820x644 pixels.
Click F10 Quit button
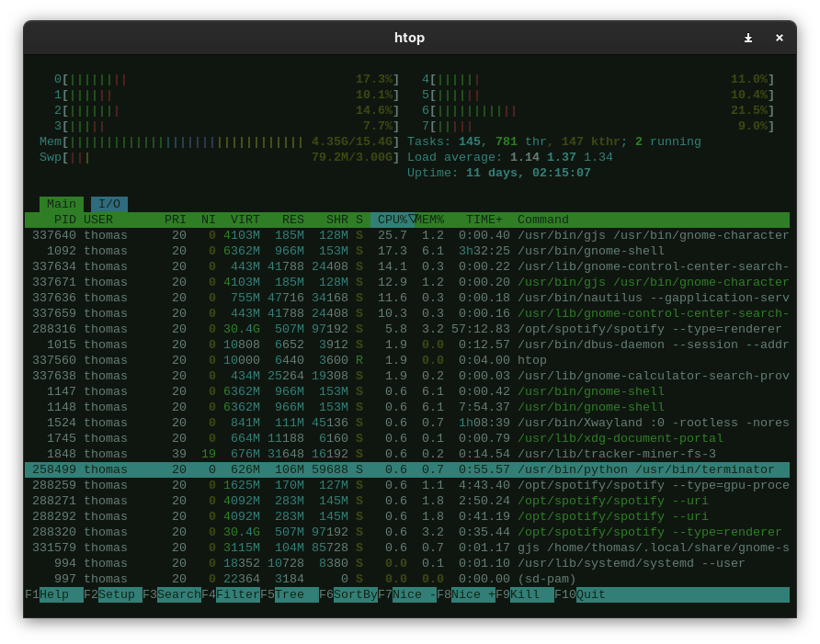588,594
